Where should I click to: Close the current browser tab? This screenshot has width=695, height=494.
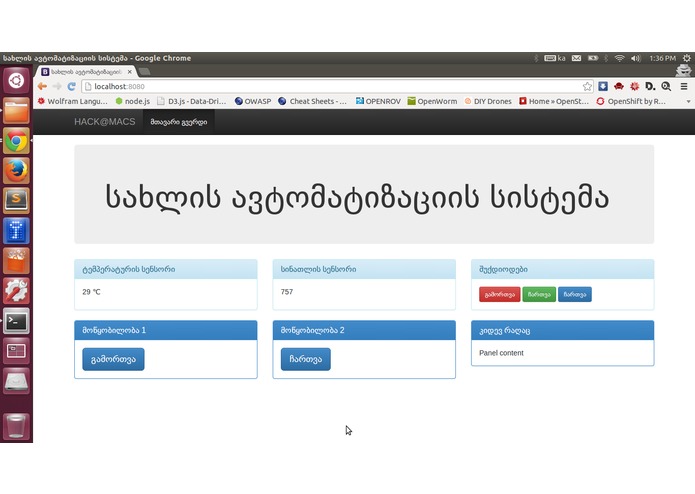tap(129, 71)
